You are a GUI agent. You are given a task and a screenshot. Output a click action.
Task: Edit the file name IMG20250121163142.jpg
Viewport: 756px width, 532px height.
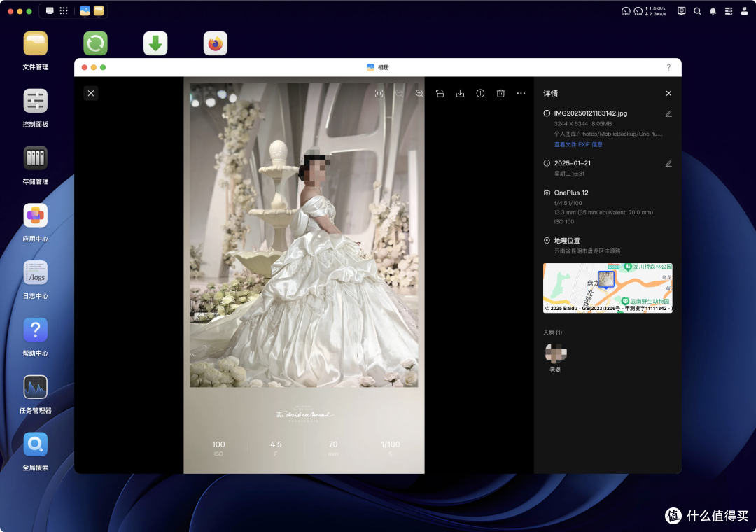pyautogui.click(x=668, y=114)
